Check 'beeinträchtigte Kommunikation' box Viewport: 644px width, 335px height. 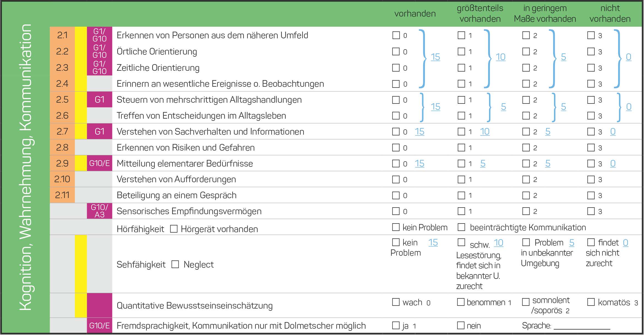pos(461,227)
